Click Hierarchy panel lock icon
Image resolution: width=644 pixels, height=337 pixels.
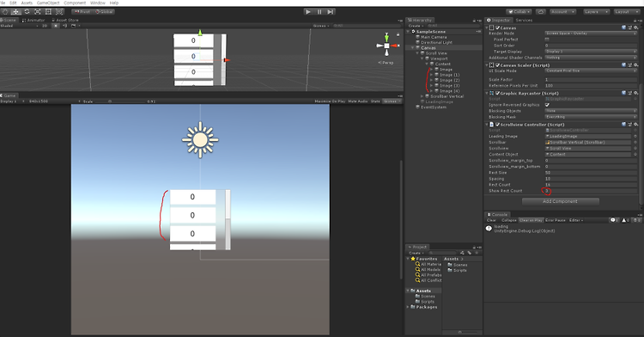tap(474, 20)
